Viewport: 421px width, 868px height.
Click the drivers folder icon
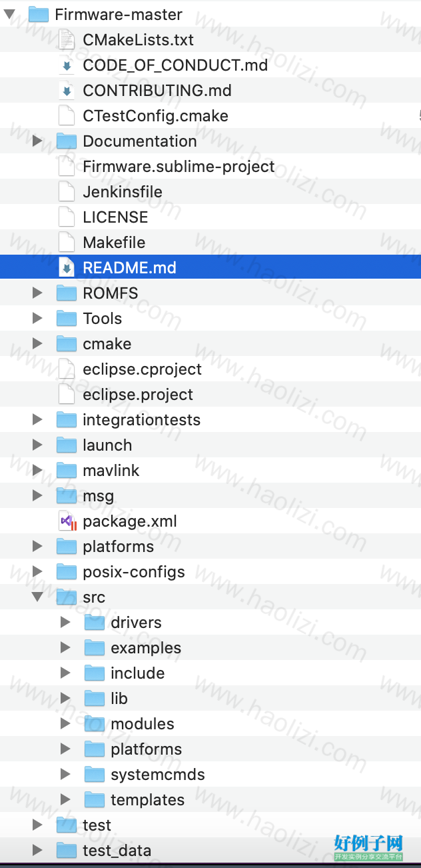click(95, 623)
